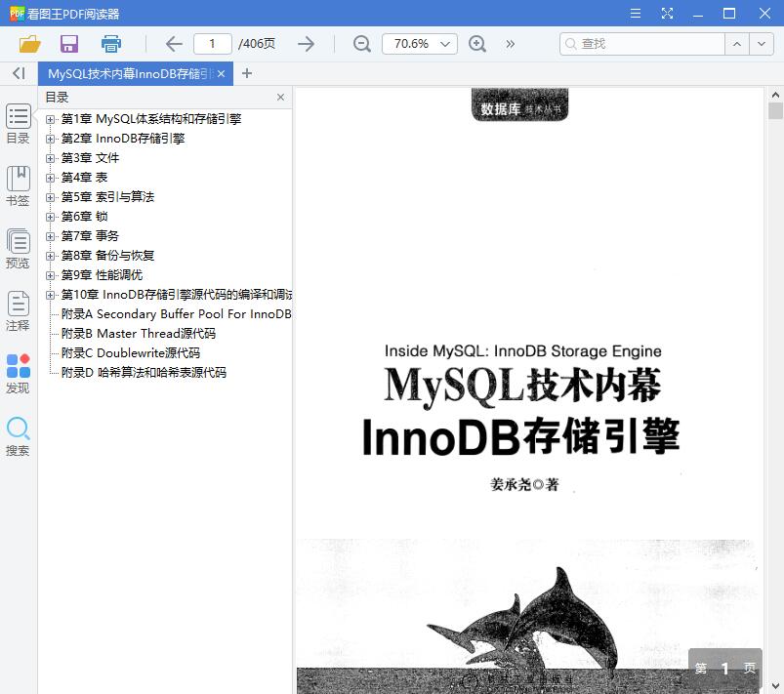Expand 第7章 事务 tree node
This screenshot has width=784, height=694.
(50, 236)
